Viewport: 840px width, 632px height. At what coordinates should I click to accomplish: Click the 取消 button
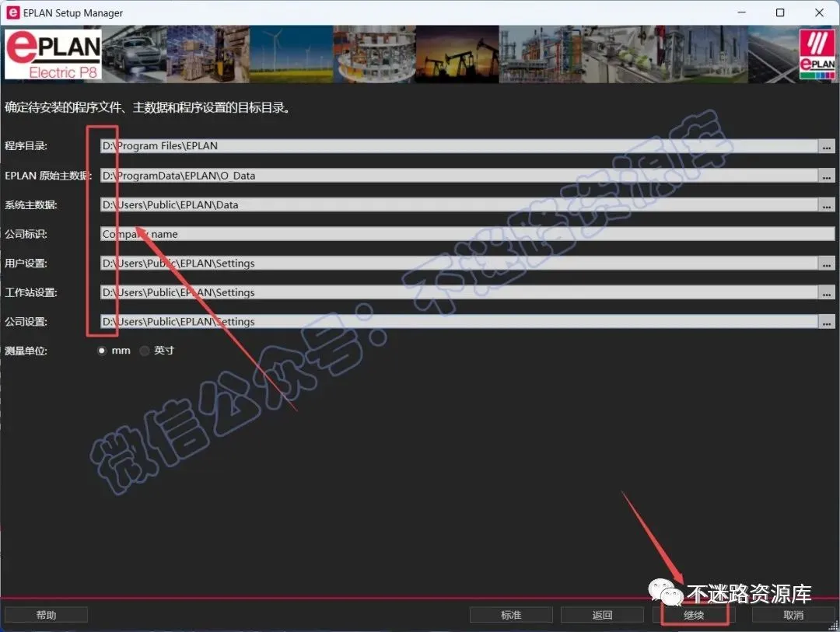[x=793, y=615]
